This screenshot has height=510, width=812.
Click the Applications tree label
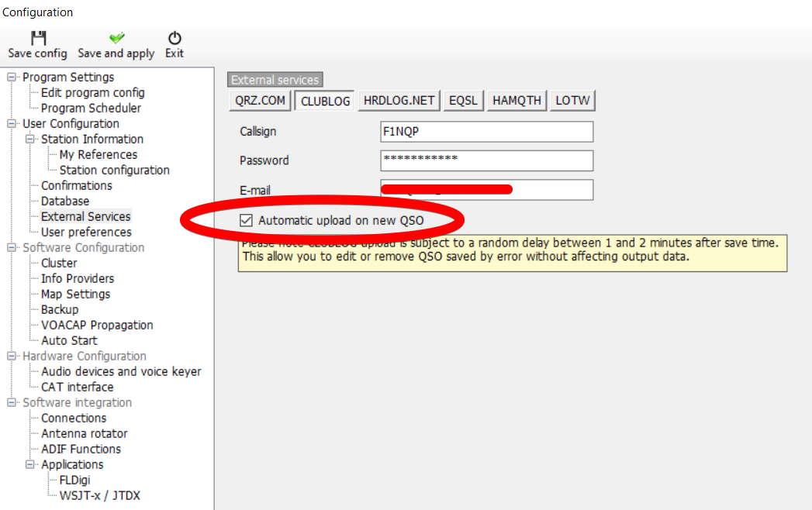(x=72, y=464)
